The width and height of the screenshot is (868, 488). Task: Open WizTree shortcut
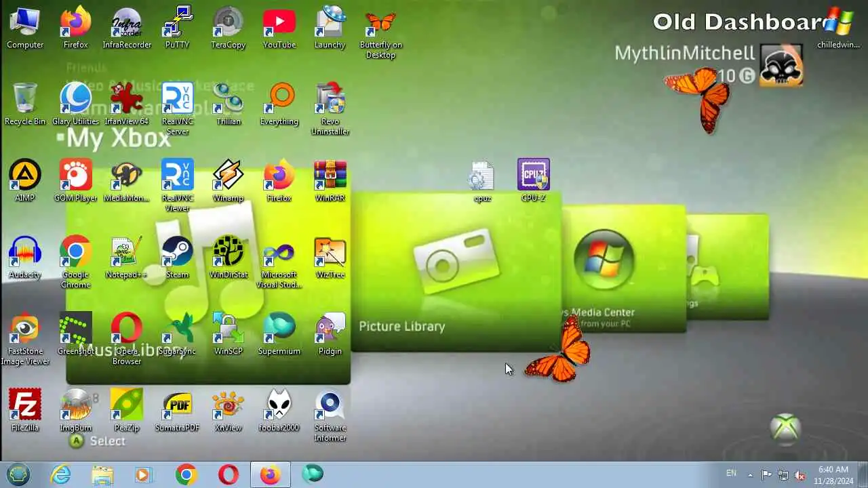click(x=330, y=258)
